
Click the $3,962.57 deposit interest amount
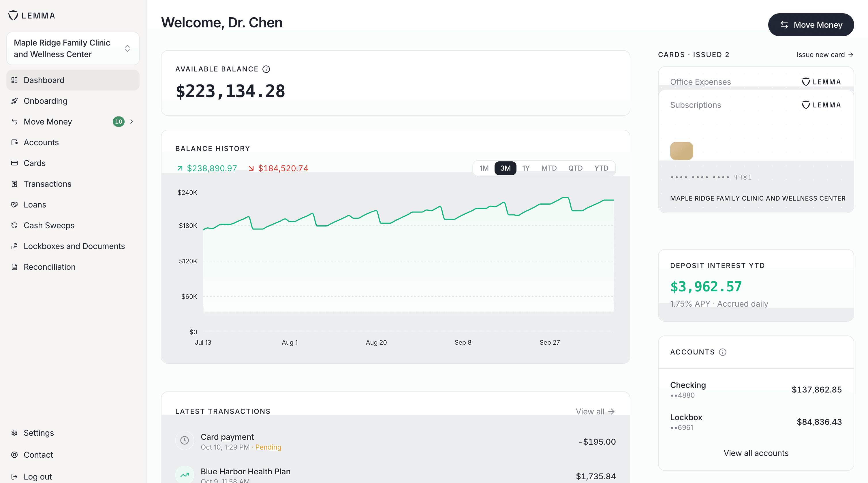pos(706,287)
